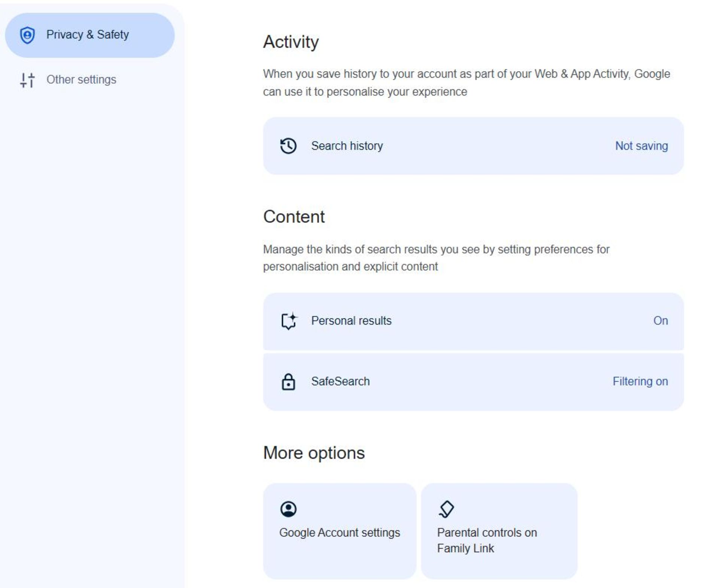719x588 pixels.
Task: Click the Privacy & Safety shield icon
Action: pyautogui.click(x=27, y=35)
